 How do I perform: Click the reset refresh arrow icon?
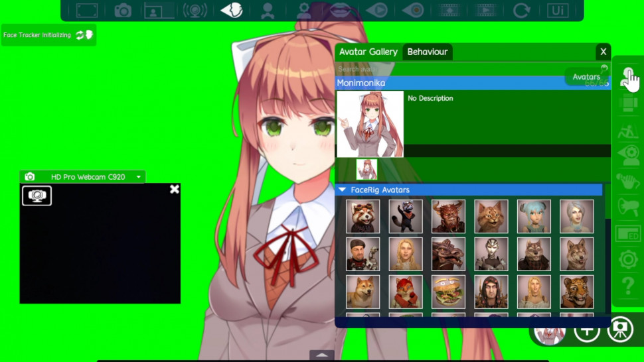521,10
